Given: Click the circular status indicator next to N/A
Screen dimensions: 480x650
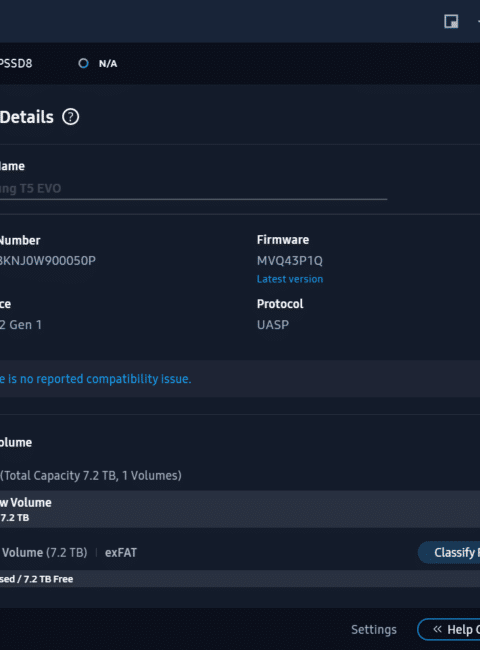Looking at the screenshot, I should tap(83, 63).
